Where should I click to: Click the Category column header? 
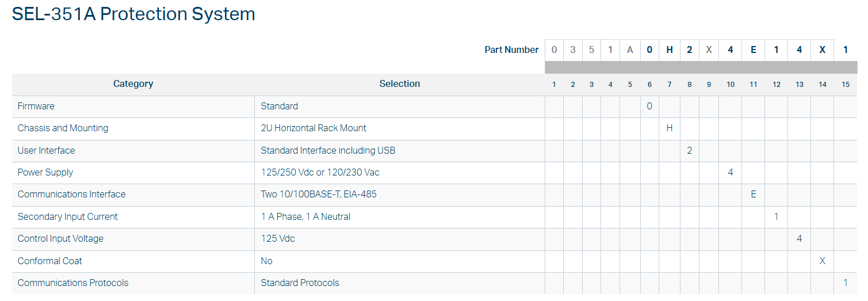(x=133, y=84)
